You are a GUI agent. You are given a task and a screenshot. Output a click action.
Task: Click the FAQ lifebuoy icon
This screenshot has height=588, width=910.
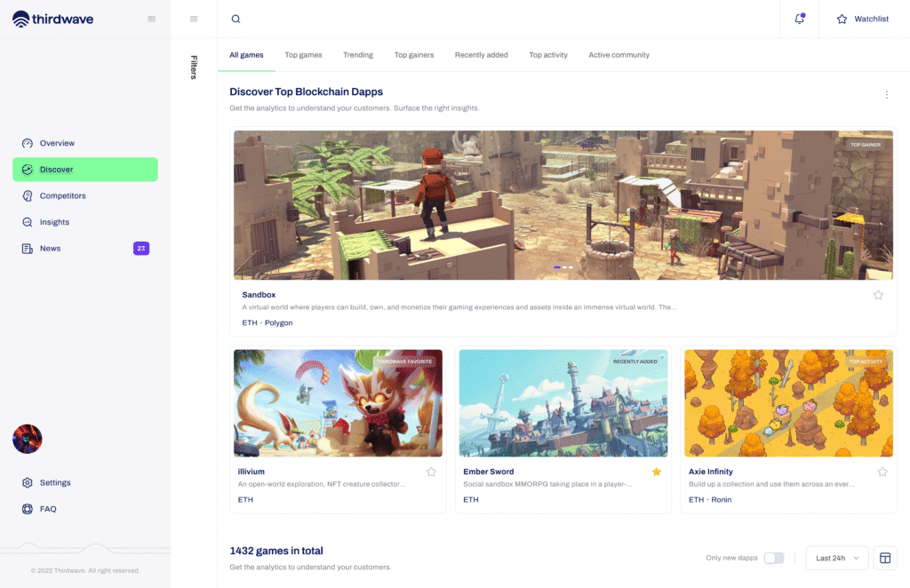(x=28, y=509)
